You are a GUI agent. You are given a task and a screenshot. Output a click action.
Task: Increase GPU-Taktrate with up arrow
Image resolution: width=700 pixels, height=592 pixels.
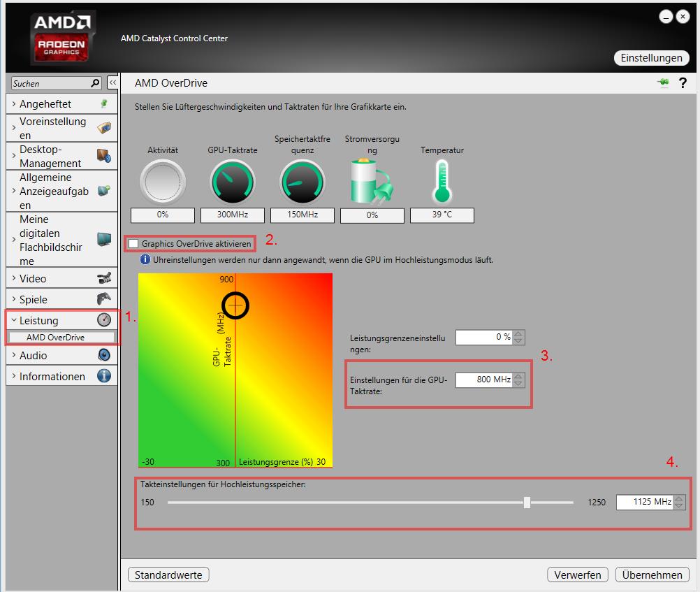(518, 376)
